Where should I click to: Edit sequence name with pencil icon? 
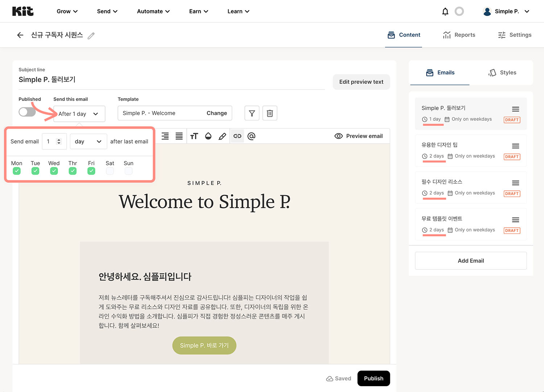pyautogui.click(x=91, y=36)
